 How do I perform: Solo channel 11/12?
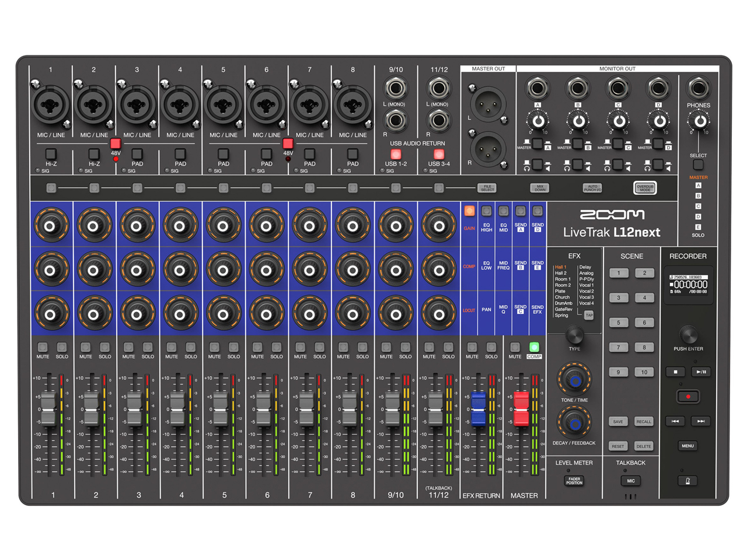point(448,347)
